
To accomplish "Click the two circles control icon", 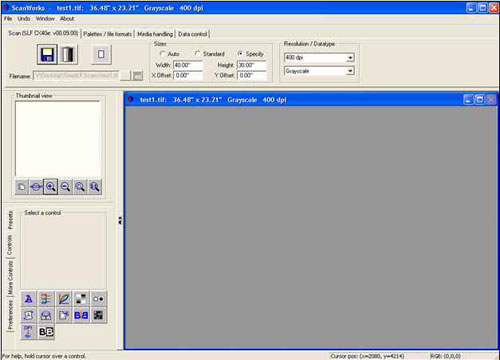I will 98,299.
